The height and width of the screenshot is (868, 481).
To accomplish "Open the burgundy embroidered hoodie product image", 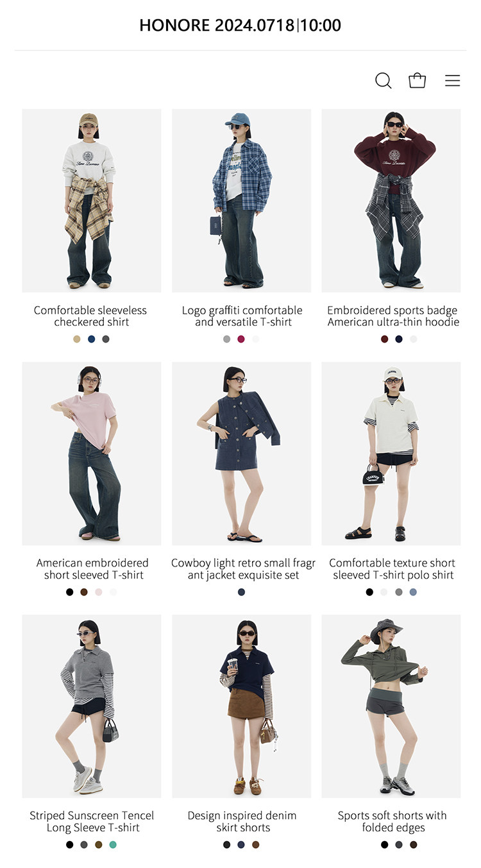I will click(x=391, y=201).
